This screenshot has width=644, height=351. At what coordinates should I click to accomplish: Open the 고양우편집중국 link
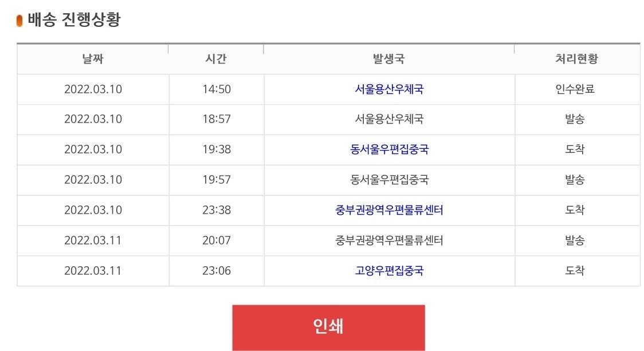[x=389, y=270]
